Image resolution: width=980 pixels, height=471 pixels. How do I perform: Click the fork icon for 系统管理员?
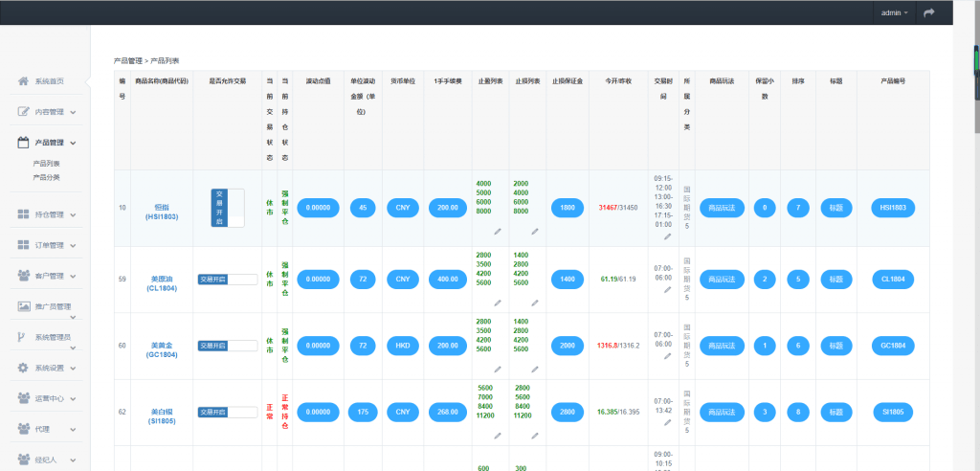[x=21, y=337]
